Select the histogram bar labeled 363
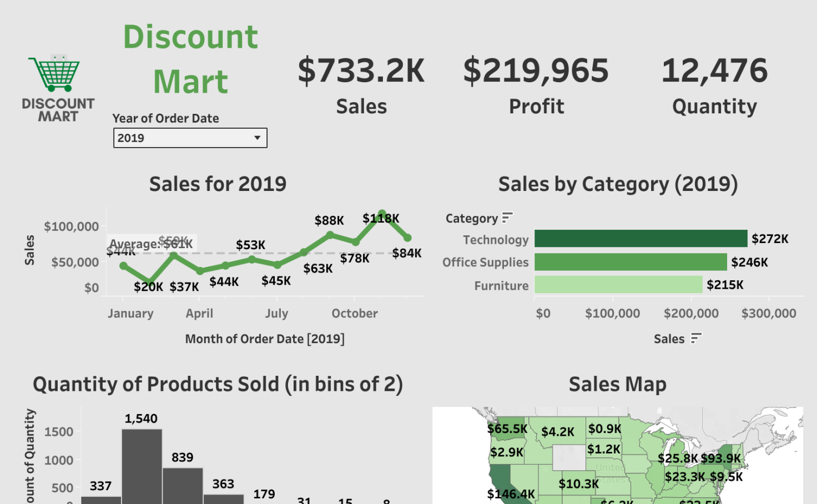 tap(223, 498)
